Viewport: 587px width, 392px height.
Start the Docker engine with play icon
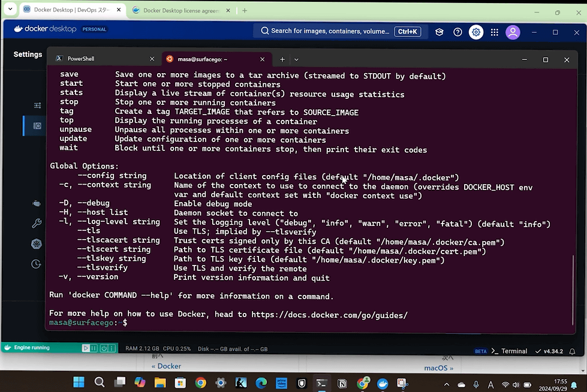click(86, 348)
